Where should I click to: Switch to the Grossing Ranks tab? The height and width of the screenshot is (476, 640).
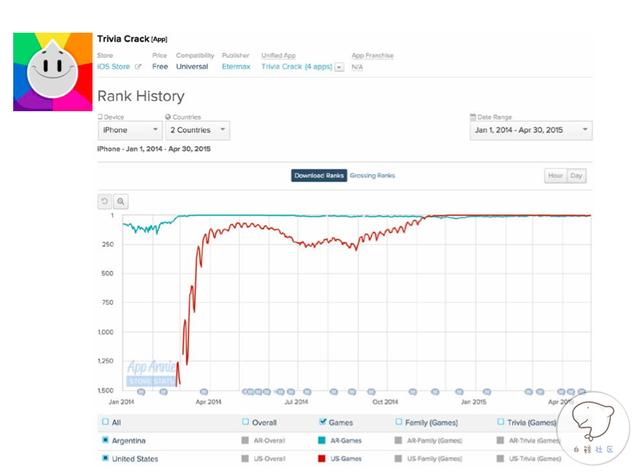pyautogui.click(x=372, y=176)
